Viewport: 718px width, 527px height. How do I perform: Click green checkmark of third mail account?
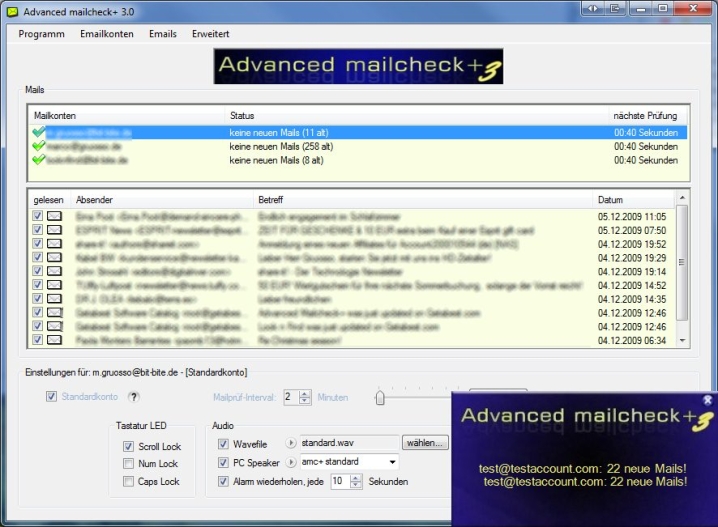pyautogui.click(x=38, y=160)
